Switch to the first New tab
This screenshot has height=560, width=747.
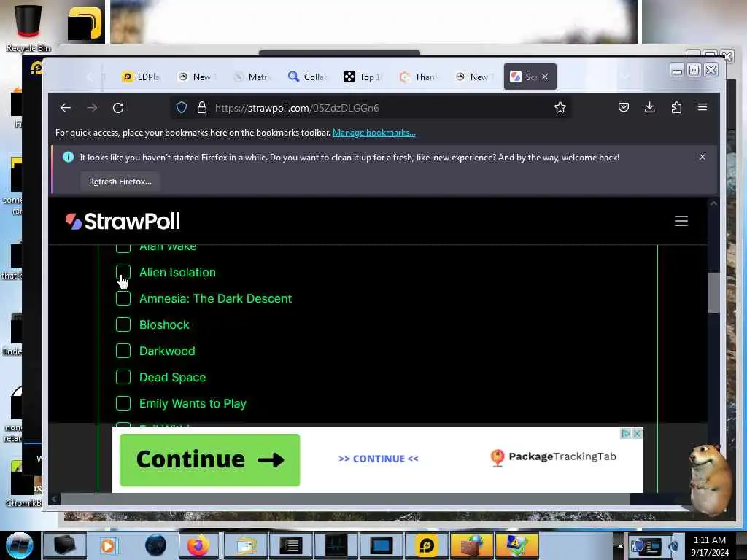(197, 77)
